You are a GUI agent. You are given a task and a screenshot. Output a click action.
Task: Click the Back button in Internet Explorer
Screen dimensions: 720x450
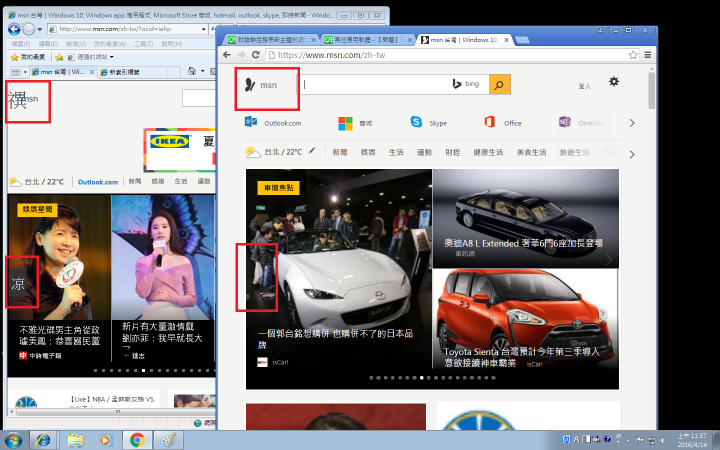coord(14,29)
